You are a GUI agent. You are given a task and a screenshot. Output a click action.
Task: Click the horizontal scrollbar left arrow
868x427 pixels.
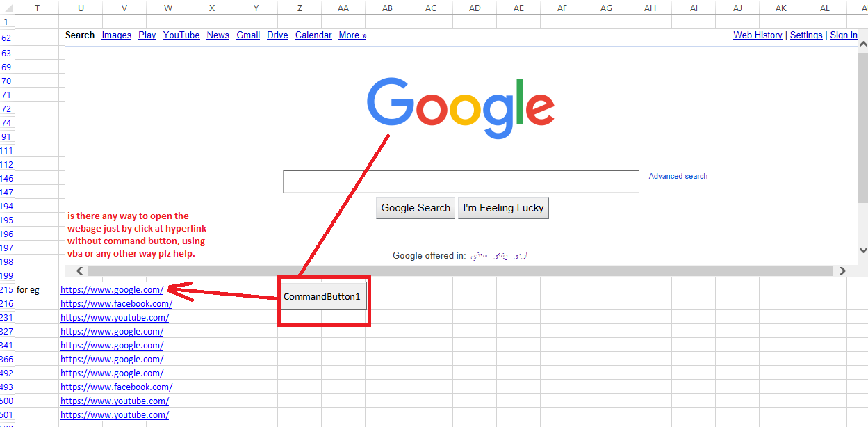[x=79, y=271]
